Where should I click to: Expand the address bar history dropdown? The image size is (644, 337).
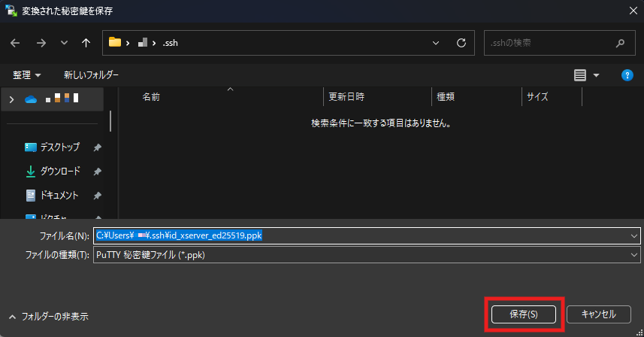point(437,43)
